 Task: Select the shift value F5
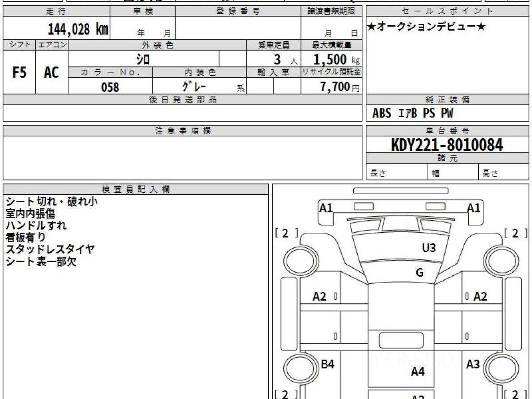click(x=20, y=72)
